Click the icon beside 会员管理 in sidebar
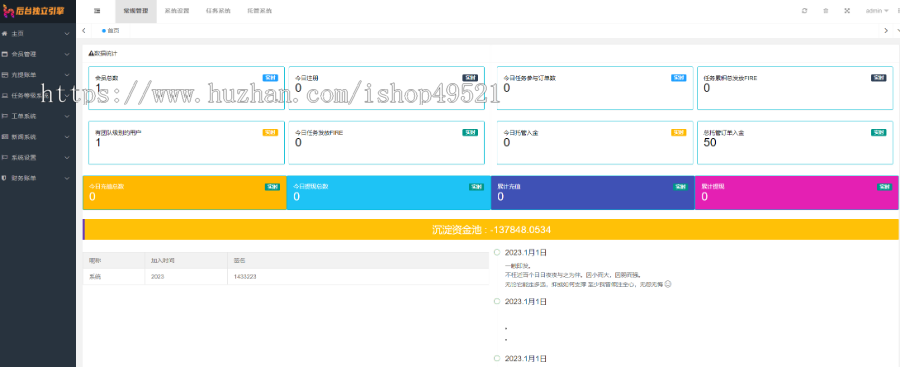Screen dimensions: 900x367 point(5,54)
